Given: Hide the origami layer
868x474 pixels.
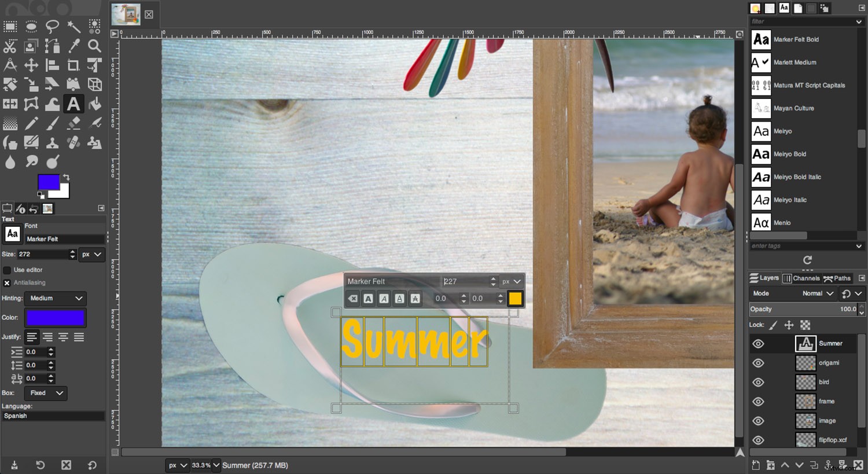Looking at the screenshot, I should 760,363.
